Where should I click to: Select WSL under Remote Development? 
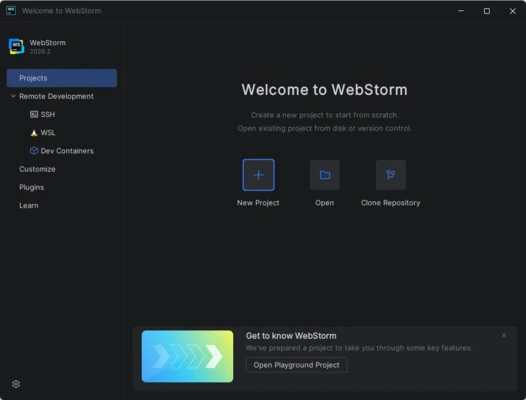pos(48,133)
